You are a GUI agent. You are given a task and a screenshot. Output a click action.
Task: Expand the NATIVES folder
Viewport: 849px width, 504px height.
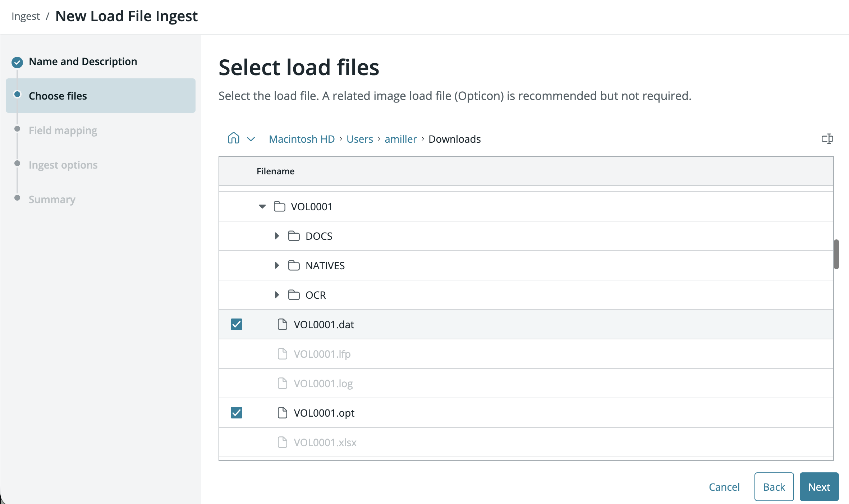[277, 265]
